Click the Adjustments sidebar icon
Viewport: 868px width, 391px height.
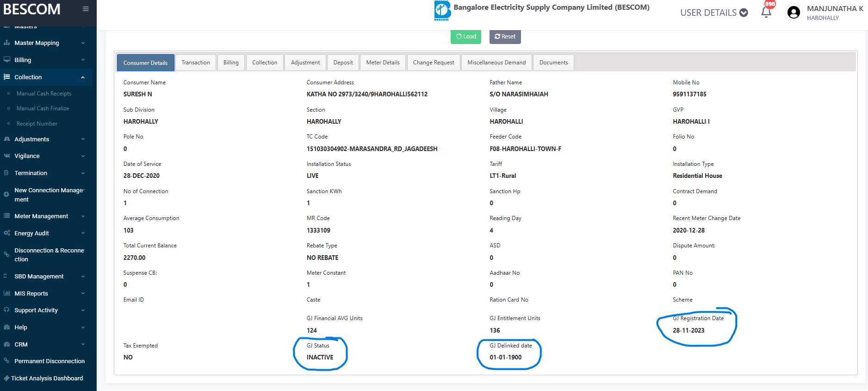point(7,139)
